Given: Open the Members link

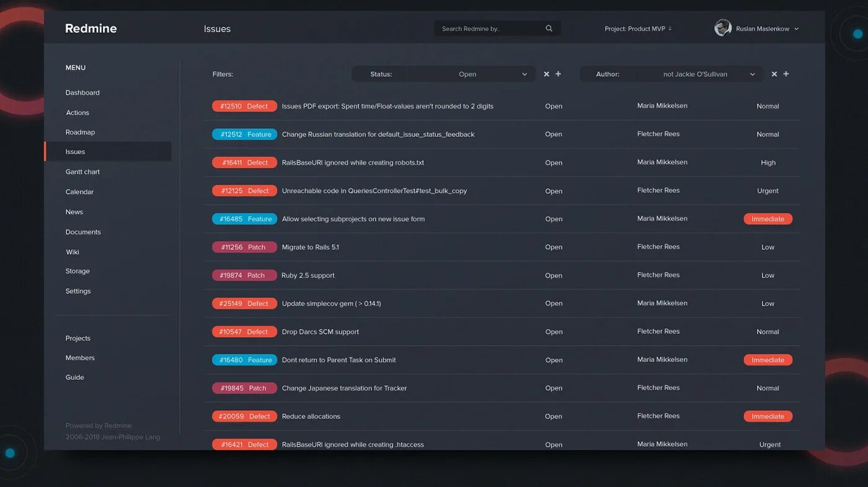Looking at the screenshot, I should (80, 358).
